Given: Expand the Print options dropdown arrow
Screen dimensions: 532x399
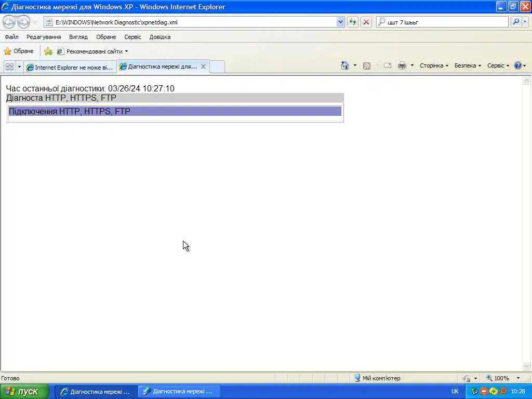Looking at the screenshot, I should click(x=412, y=65).
